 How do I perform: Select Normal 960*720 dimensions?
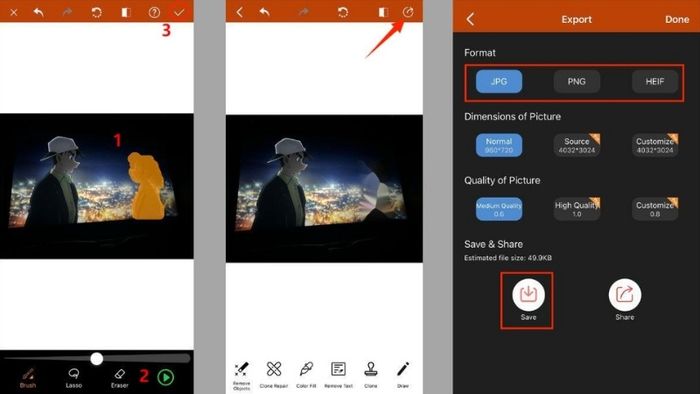[499, 145]
